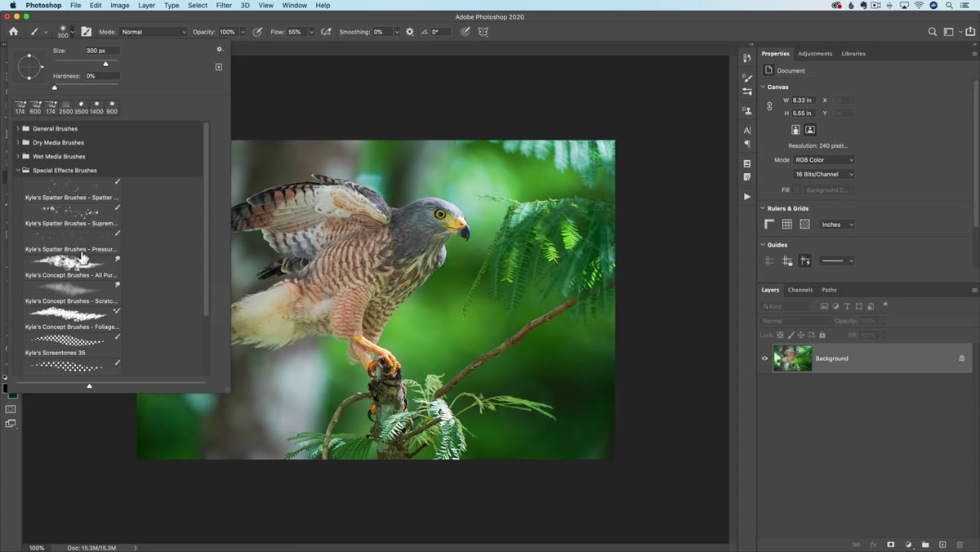The width and height of the screenshot is (980, 552).
Task: Switch to the Libraries tab
Action: click(x=853, y=54)
